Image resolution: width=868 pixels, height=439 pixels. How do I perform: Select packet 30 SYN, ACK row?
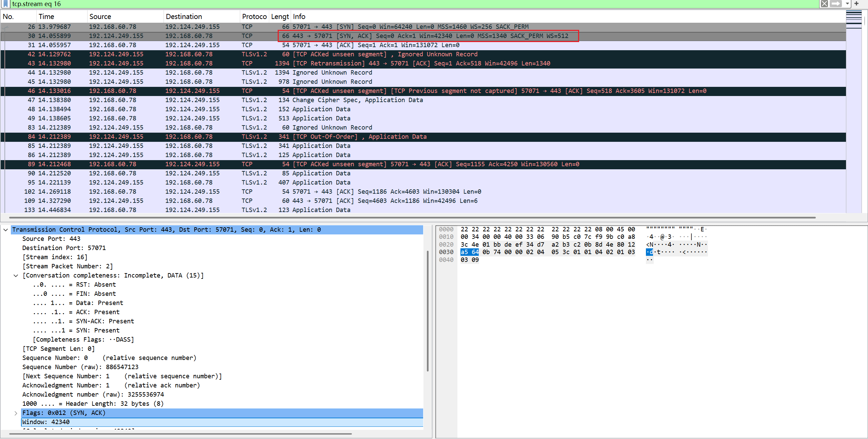coord(423,36)
